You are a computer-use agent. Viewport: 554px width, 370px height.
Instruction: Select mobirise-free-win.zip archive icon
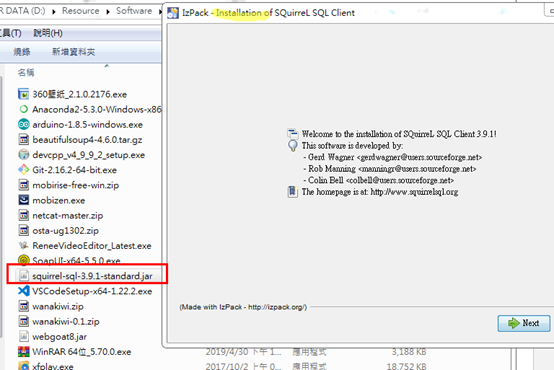(24, 185)
